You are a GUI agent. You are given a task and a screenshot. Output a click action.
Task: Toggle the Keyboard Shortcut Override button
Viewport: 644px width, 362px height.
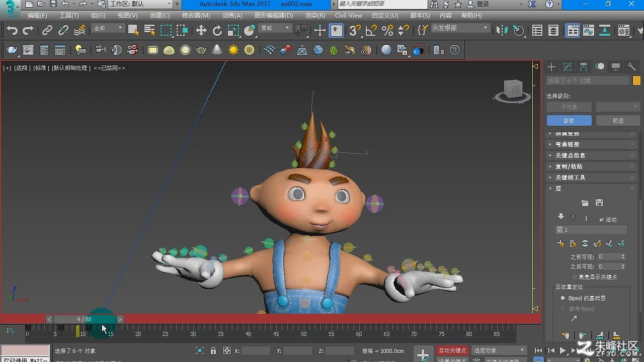(x=336, y=31)
